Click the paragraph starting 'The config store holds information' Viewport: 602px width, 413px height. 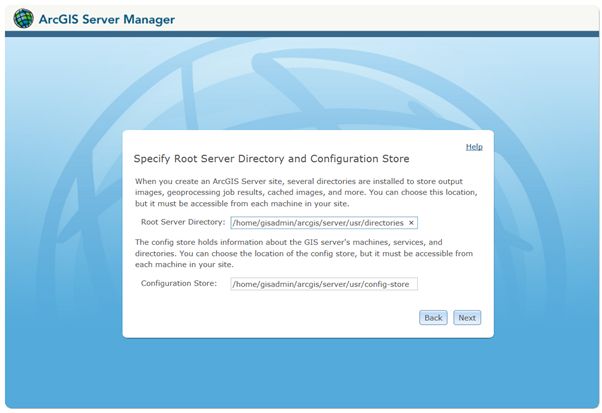[x=304, y=253]
